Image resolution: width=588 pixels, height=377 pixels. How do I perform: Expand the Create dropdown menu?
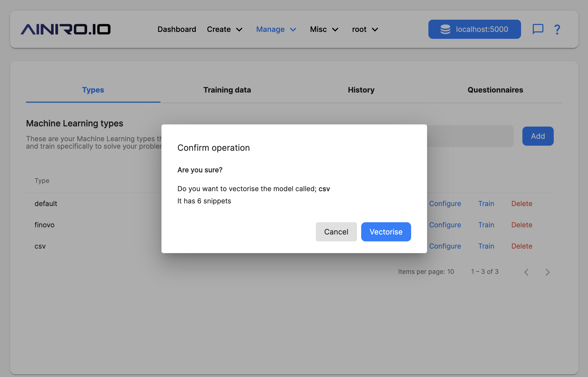click(225, 29)
